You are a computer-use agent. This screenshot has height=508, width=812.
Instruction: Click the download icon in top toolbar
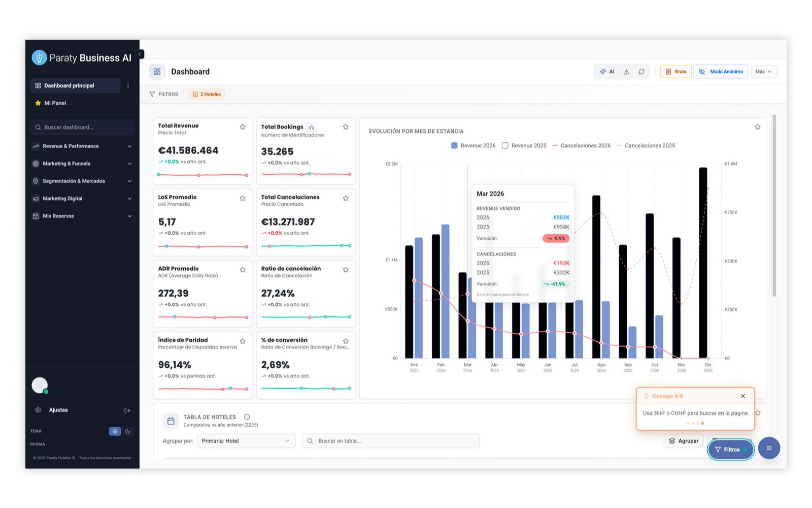tap(626, 72)
